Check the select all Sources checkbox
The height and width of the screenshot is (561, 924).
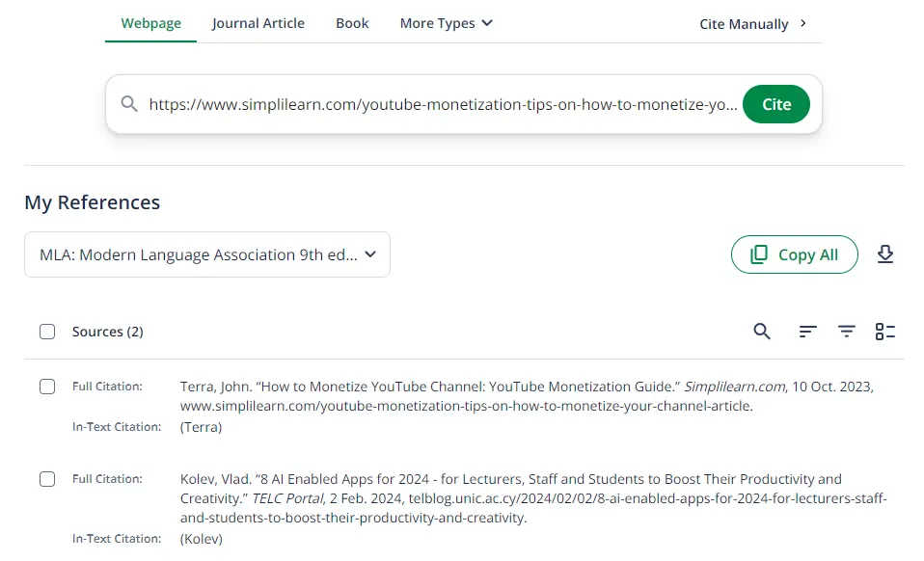click(47, 332)
